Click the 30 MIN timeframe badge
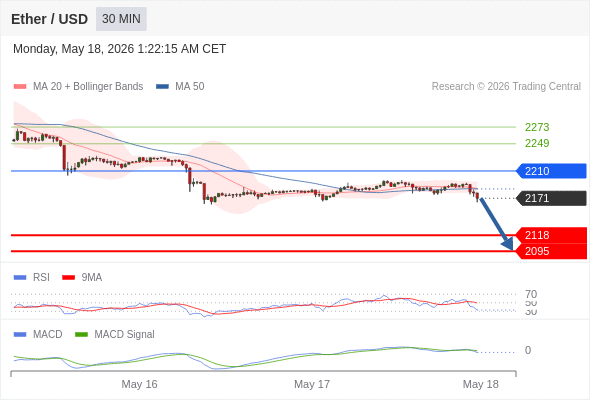 (121, 19)
